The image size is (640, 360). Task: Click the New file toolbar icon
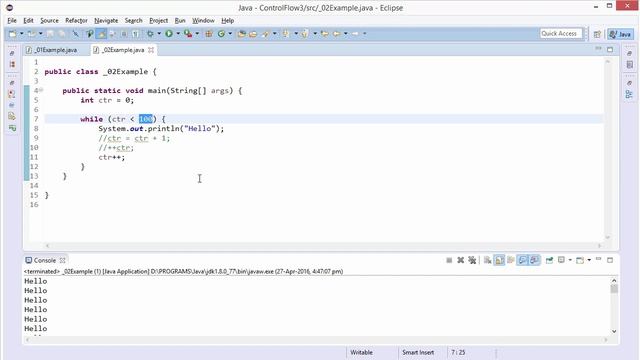tap(13, 34)
